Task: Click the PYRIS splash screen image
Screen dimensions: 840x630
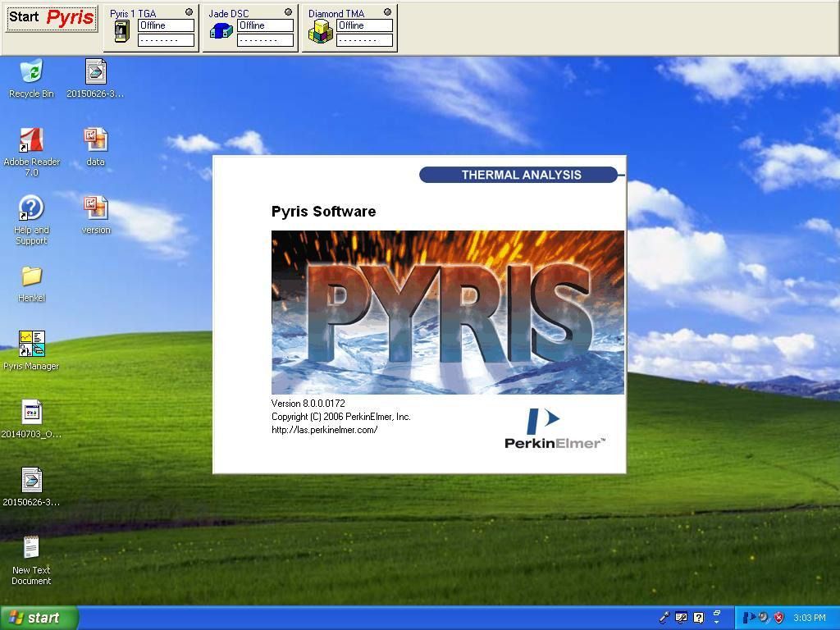Action: (x=447, y=312)
